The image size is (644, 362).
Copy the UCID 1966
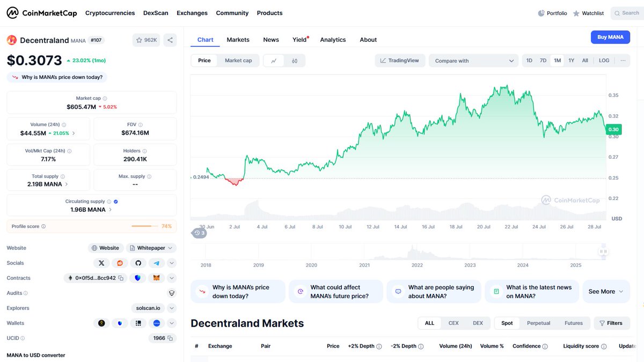170,338
